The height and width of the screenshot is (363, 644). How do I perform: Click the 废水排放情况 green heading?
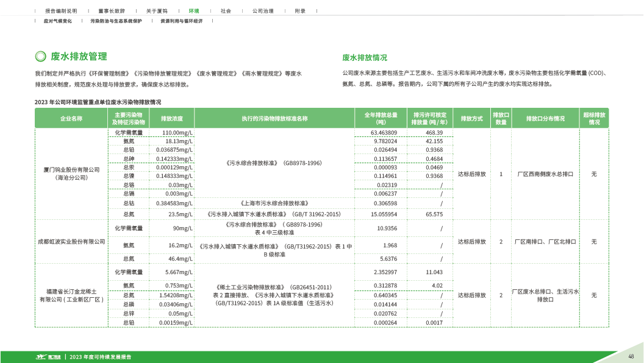364,58
